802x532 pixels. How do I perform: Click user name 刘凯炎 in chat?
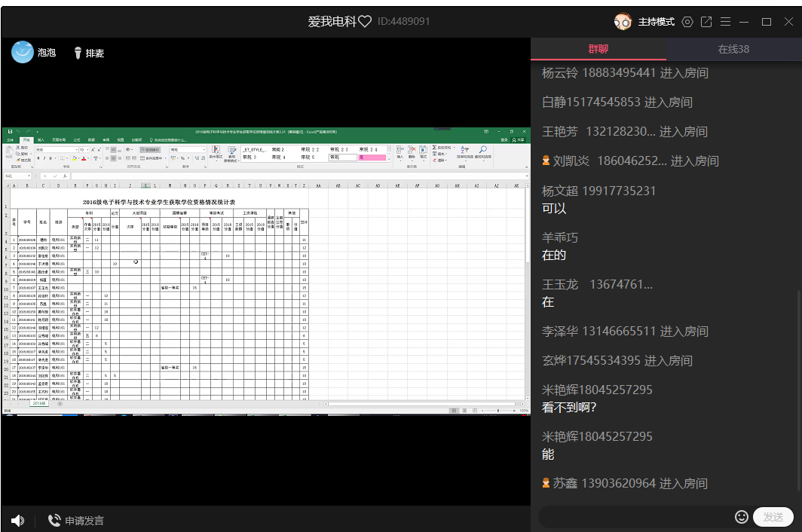[572, 161]
